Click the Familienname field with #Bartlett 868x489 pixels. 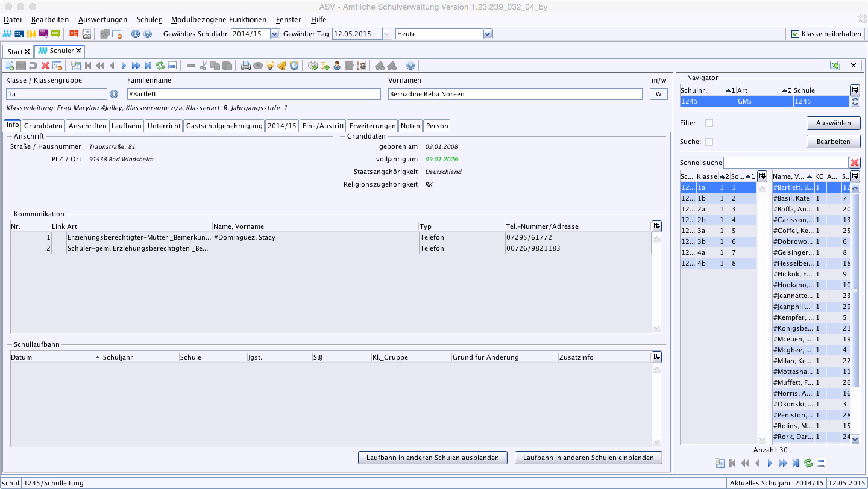click(x=254, y=94)
